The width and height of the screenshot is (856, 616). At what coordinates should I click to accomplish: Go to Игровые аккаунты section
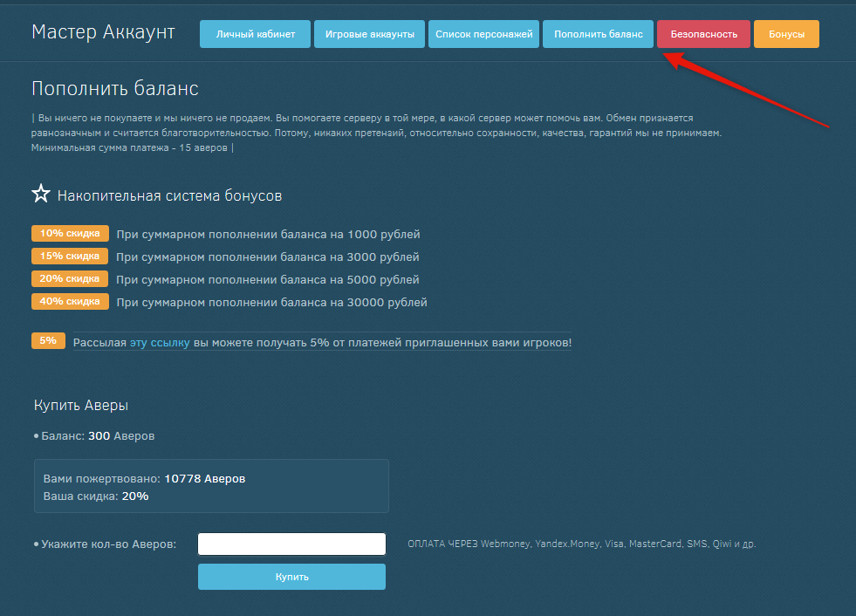coord(370,34)
